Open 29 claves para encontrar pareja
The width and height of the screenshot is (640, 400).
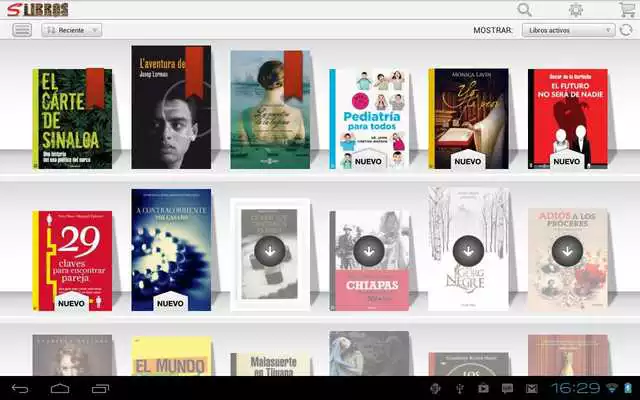click(72, 260)
